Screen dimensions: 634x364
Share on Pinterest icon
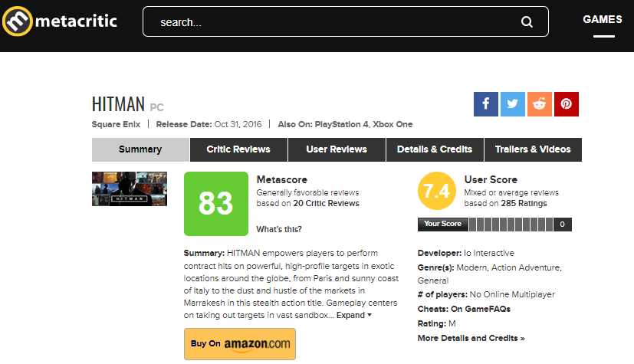point(566,104)
